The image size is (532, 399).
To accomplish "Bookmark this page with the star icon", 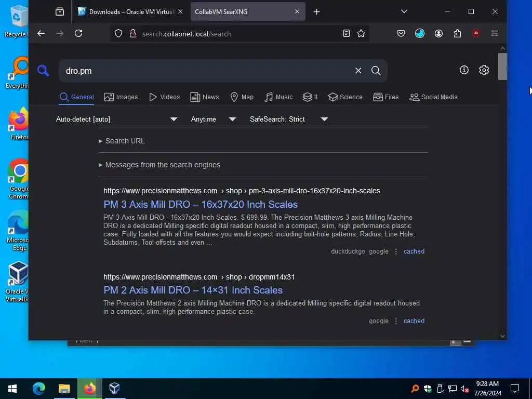I will click(361, 33).
